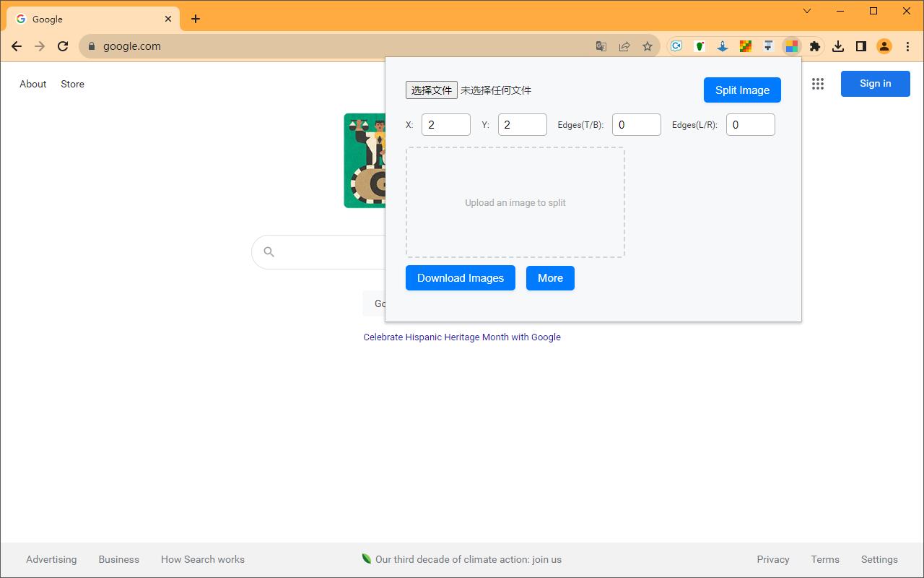Open the Terms footer link

point(825,559)
